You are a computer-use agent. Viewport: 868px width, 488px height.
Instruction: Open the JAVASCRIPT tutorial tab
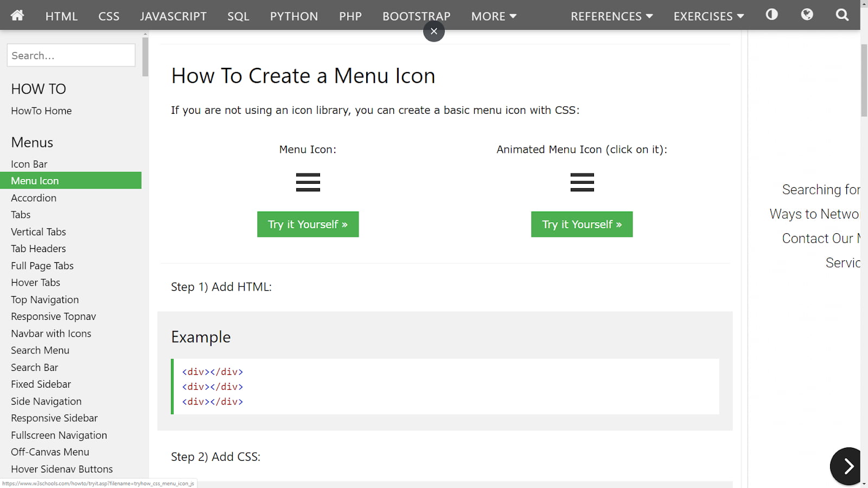pos(173,16)
